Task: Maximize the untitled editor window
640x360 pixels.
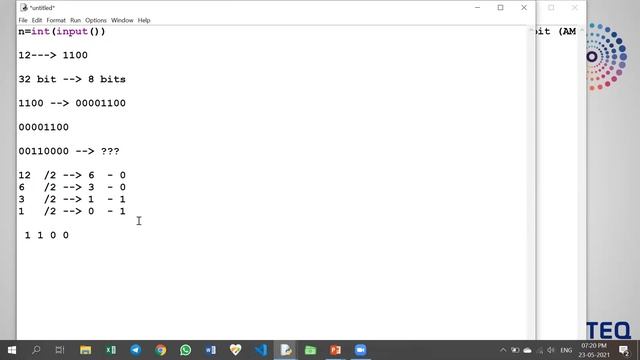Action: (x=500, y=7)
